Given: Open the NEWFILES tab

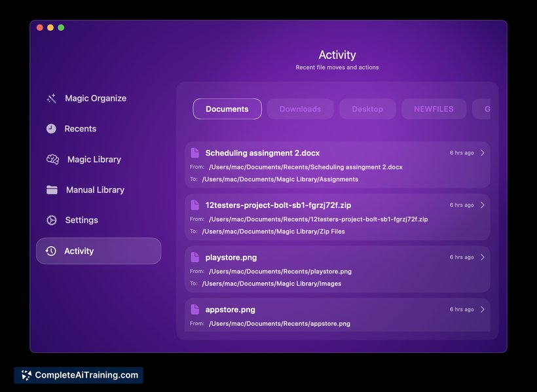Looking at the screenshot, I should [x=434, y=109].
